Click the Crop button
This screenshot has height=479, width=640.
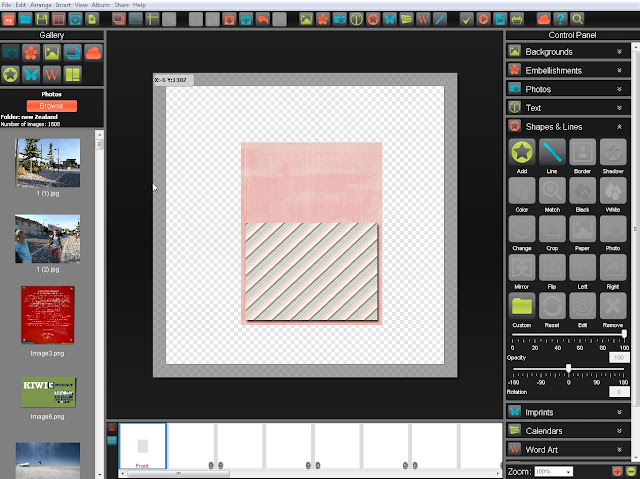coord(552,229)
